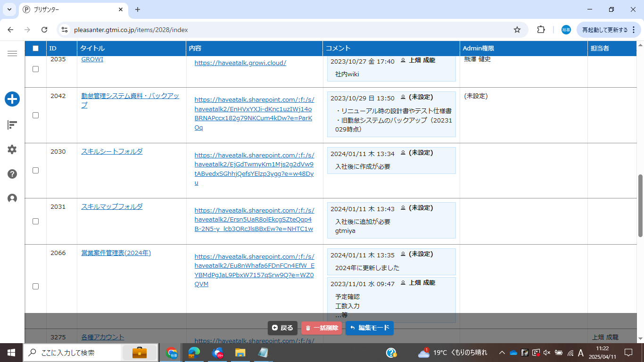Image resolution: width=644 pixels, height=362 pixels.
Task: Click the page vertical scrollbar thumb
Action: pos(640,205)
